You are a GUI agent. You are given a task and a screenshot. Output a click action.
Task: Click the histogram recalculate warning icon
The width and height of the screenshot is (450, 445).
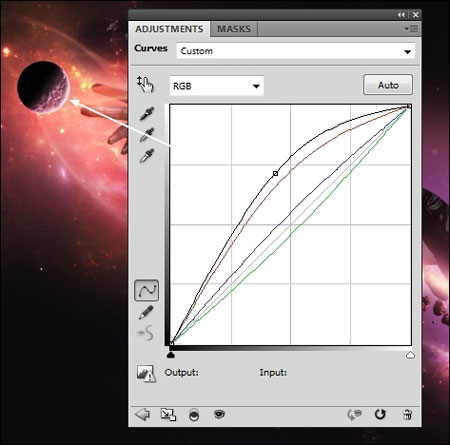(146, 373)
